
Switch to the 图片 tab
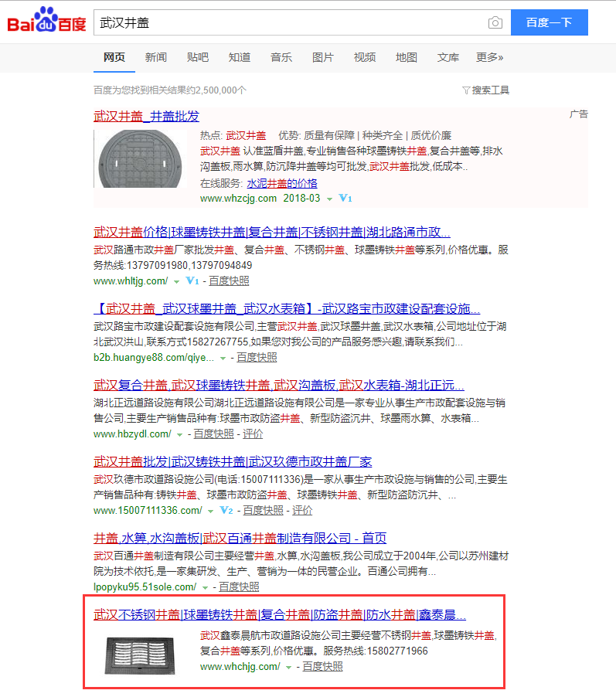(x=323, y=57)
